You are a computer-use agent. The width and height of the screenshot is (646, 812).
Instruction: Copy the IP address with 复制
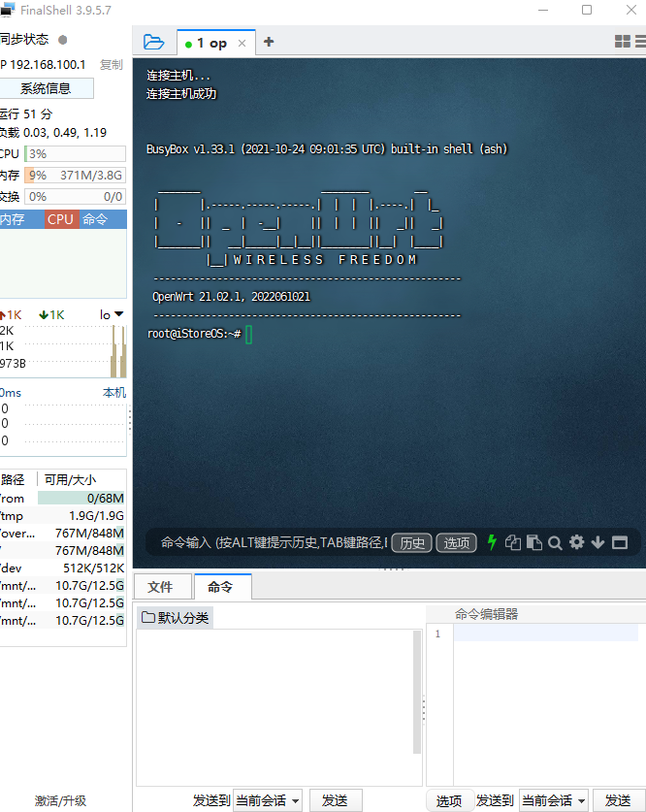111,65
